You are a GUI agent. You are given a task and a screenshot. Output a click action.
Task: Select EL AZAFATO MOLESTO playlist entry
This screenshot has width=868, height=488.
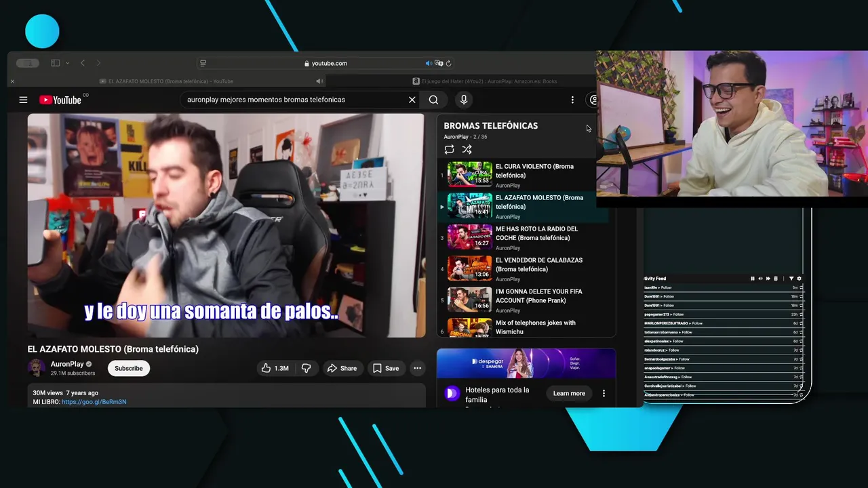click(x=524, y=206)
